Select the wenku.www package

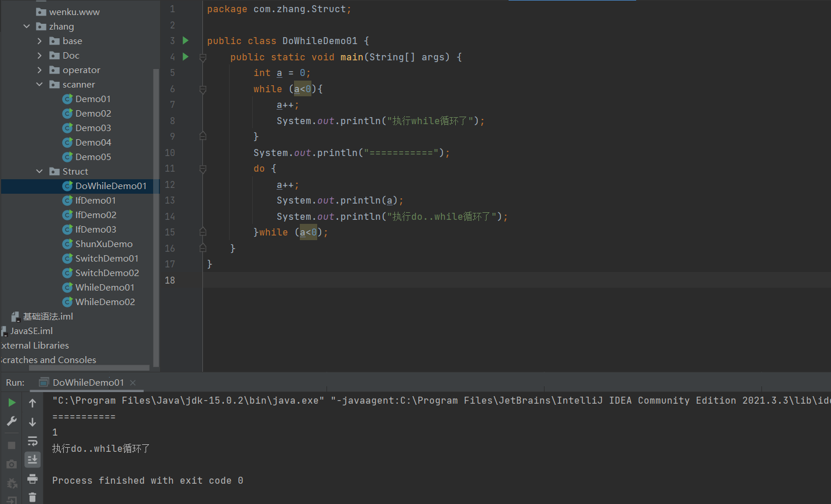point(74,12)
